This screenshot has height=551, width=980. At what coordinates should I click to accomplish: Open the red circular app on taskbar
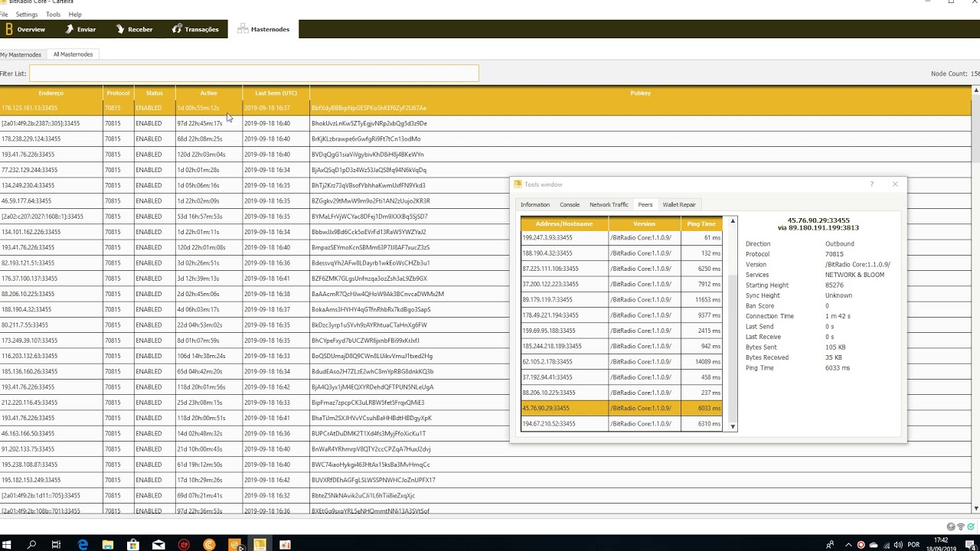click(x=184, y=545)
